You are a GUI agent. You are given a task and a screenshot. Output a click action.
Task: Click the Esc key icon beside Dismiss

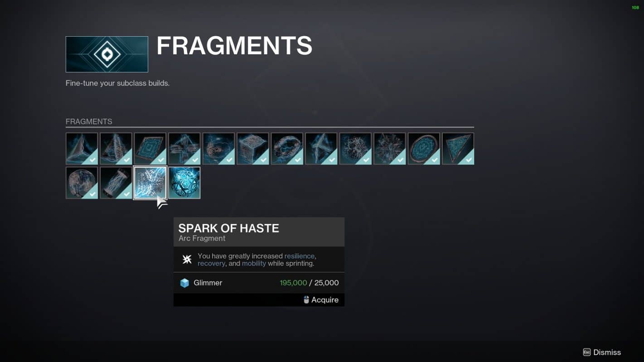(x=586, y=352)
